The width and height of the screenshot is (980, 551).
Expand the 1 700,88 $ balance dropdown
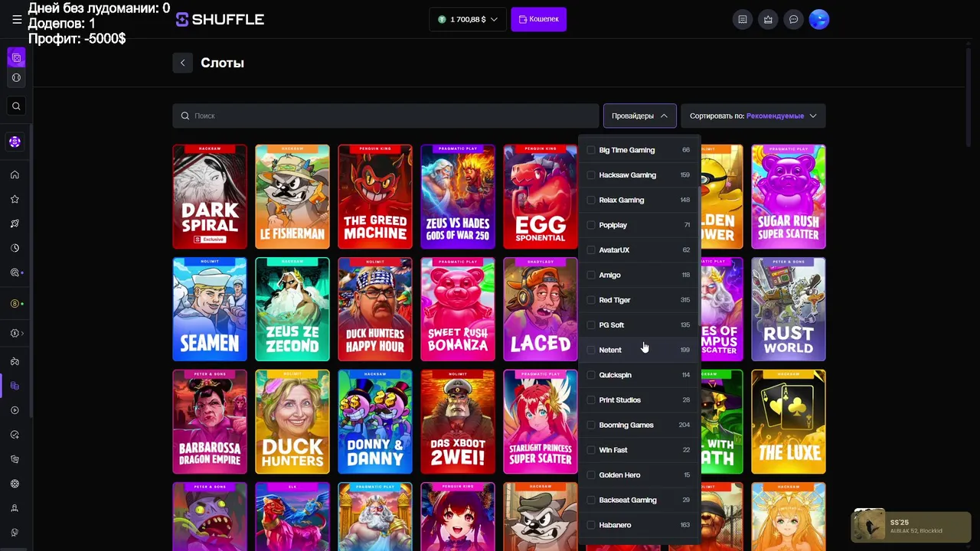coord(468,19)
